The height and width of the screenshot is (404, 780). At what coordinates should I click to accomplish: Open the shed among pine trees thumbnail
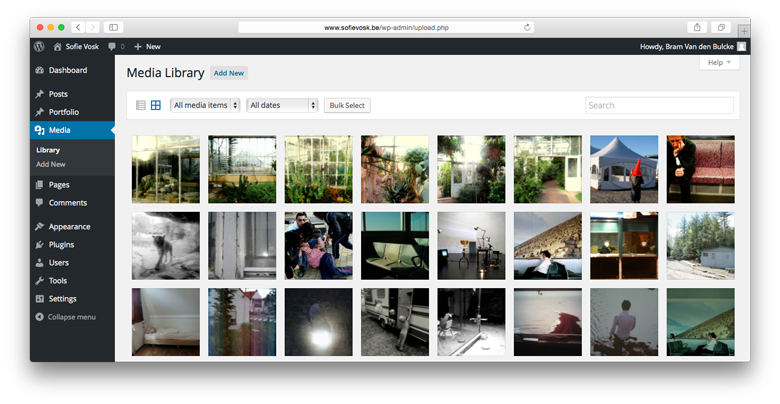pos(700,246)
